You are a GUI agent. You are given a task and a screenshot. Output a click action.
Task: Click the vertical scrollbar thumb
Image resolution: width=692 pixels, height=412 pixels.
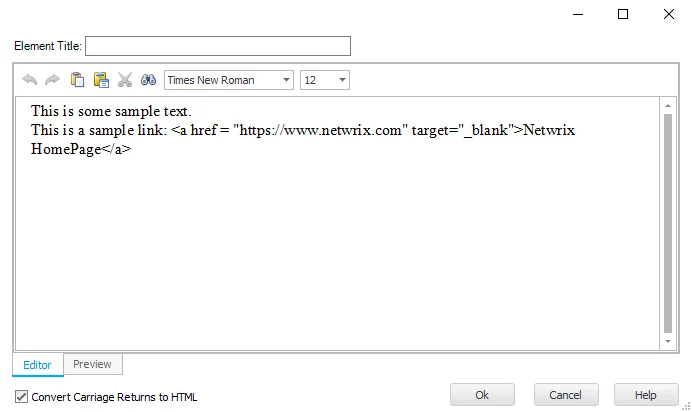point(668,223)
